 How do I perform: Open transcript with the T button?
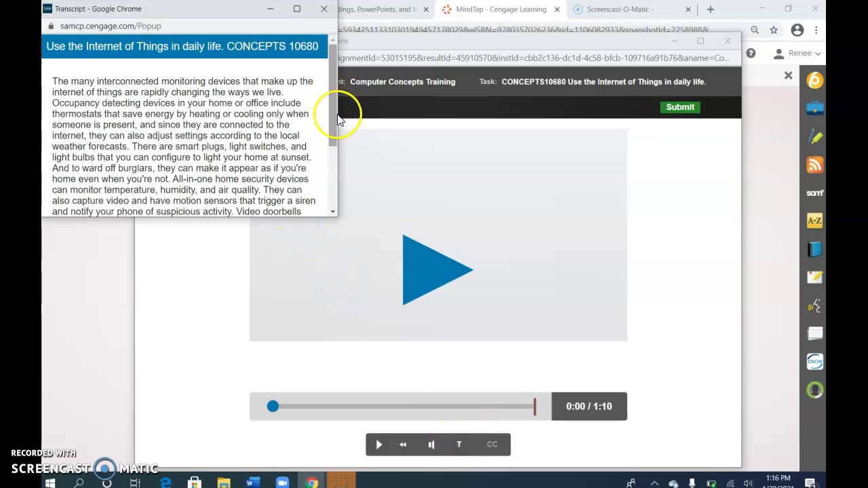pyautogui.click(x=459, y=445)
